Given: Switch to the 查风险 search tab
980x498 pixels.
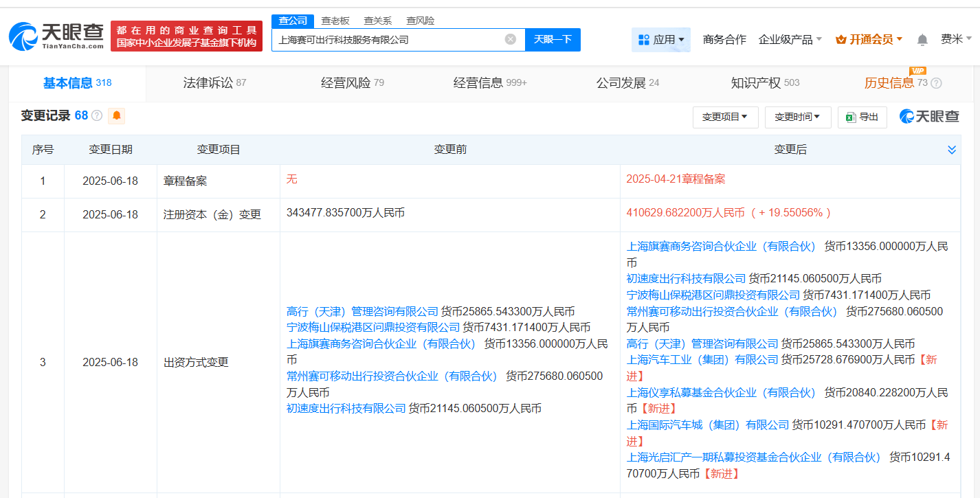Looking at the screenshot, I should click(x=420, y=21).
